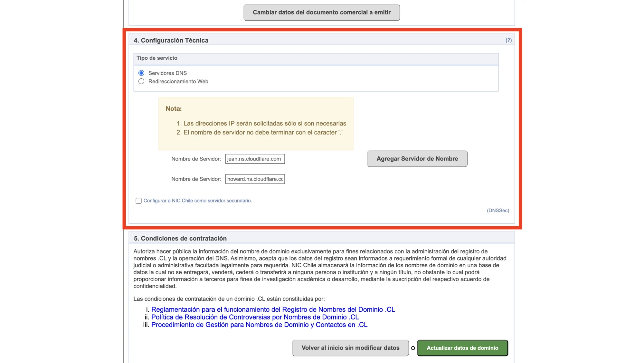Screen dimensions: 644x363
Task: Click the Redireccionamiento Web label text
Action: pyautogui.click(x=178, y=82)
